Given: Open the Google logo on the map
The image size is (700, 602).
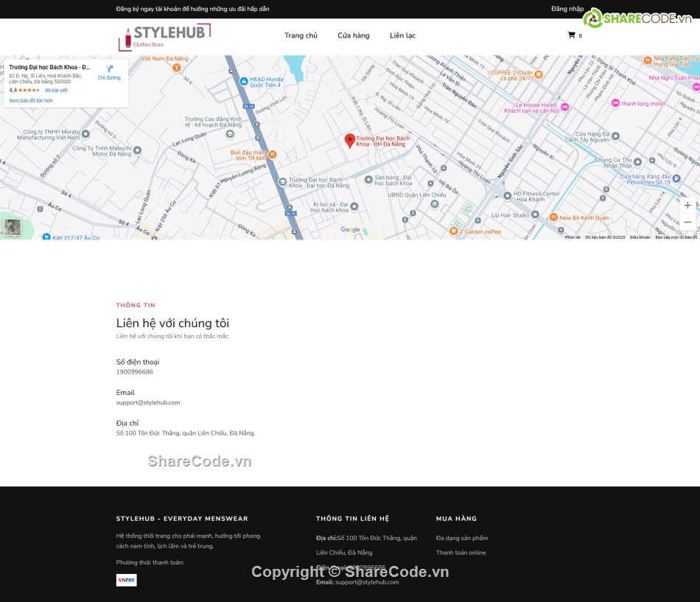Looking at the screenshot, I should (350, 229).
